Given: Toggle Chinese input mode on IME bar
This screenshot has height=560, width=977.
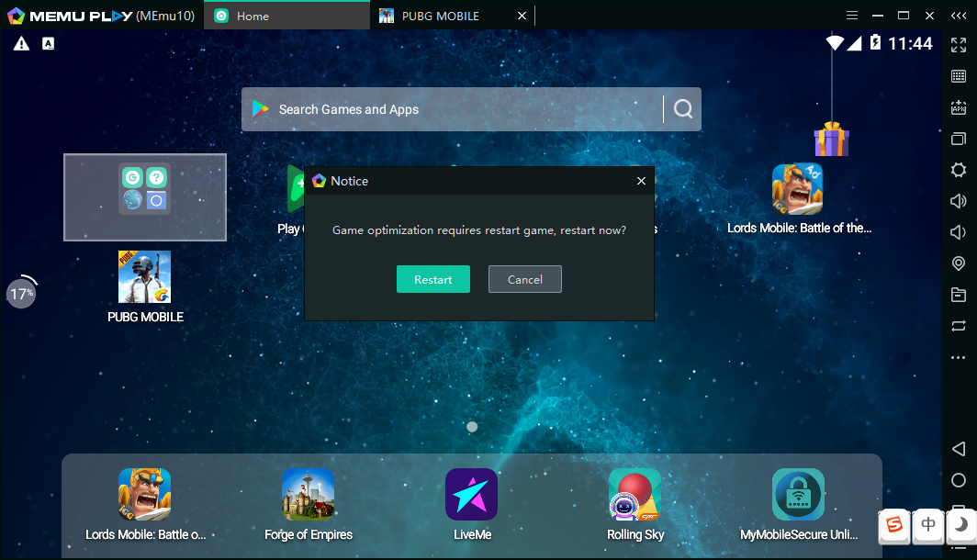Looking at the screenshot, I should (928, 524).
